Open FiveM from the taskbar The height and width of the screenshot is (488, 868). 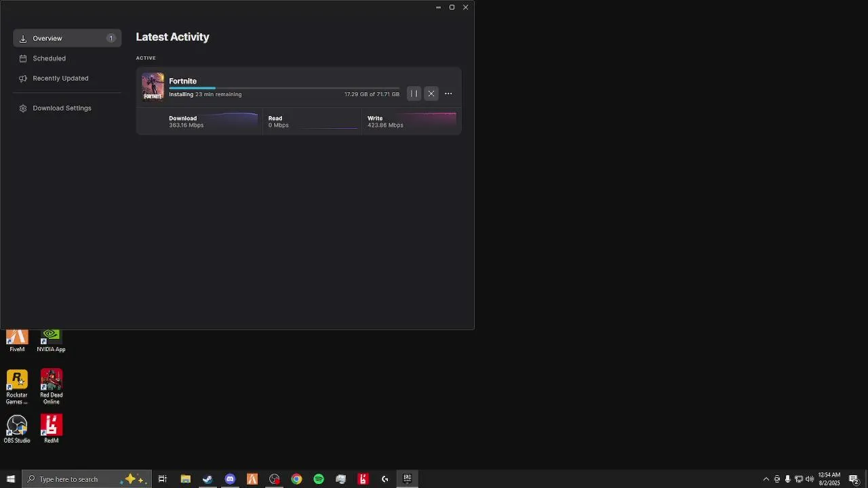coord(252,479)
